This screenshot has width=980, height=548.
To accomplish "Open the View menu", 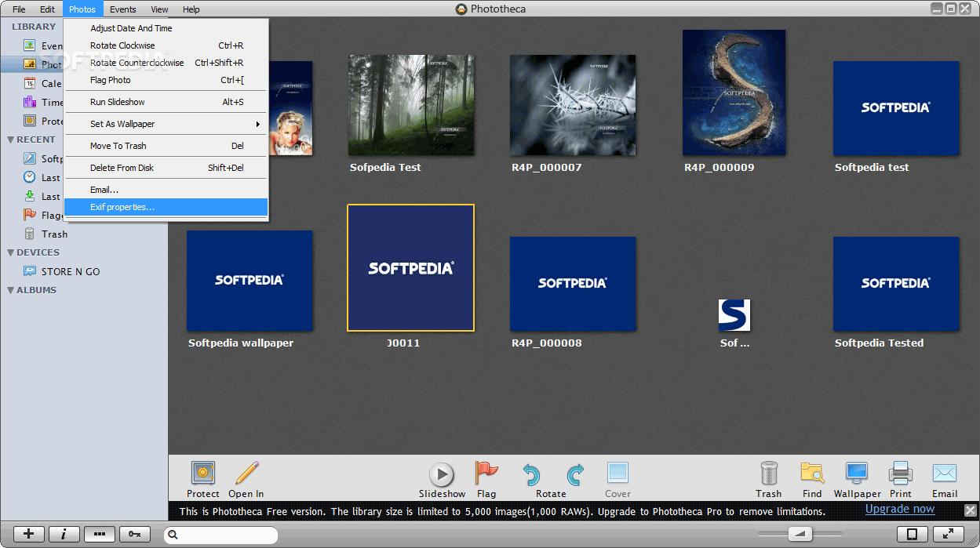I will pyautogui.click(x=160, y=9).
